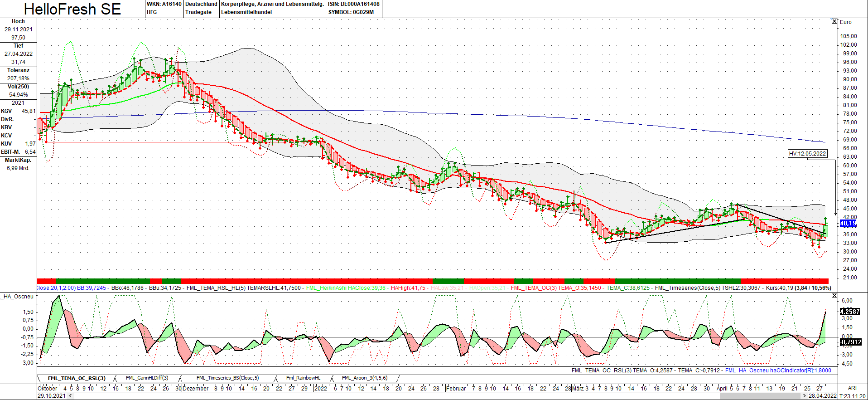
Task: Click the HAHigh:41,75 legend entry
Action: pos(408,288)
